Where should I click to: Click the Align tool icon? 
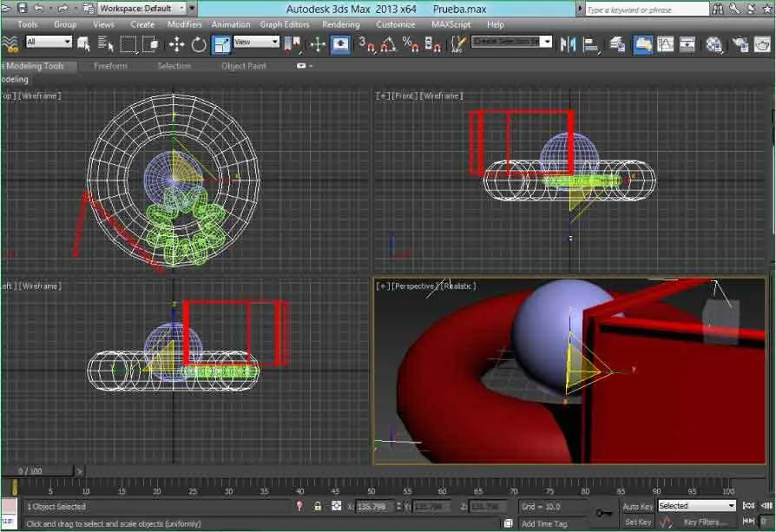coord(590,44)
